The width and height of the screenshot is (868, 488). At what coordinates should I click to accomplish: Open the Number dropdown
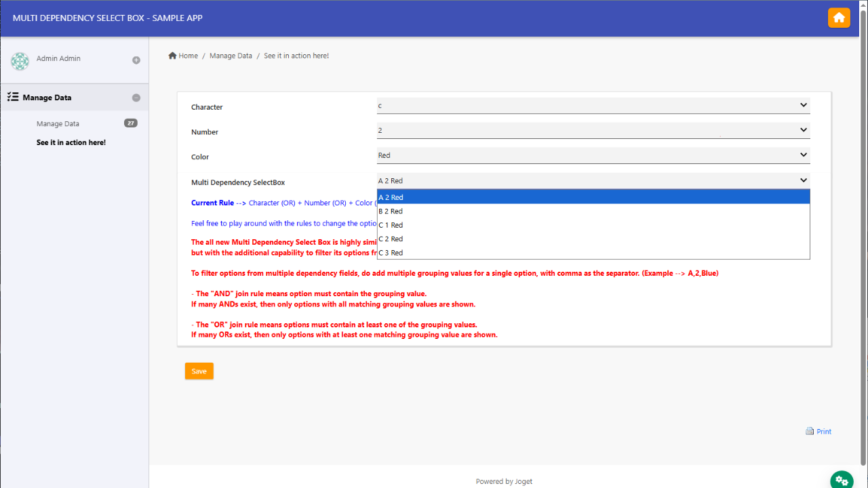point(593,130)
